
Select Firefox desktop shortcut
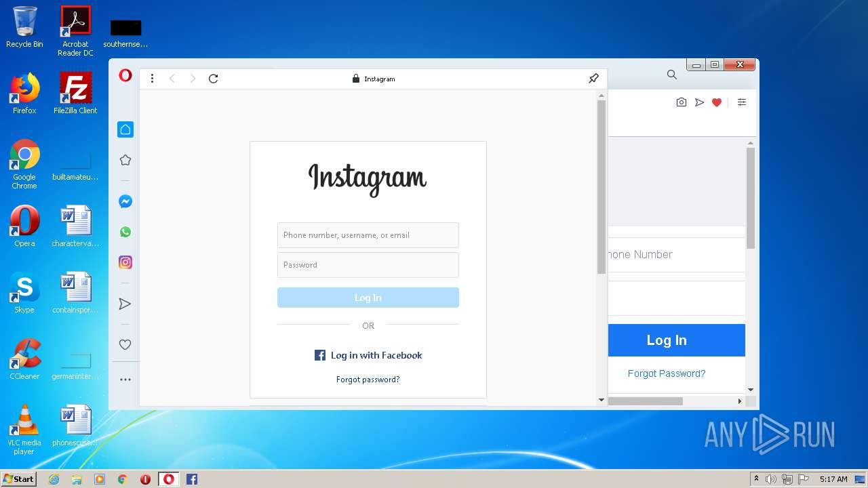tap(24, 94)
